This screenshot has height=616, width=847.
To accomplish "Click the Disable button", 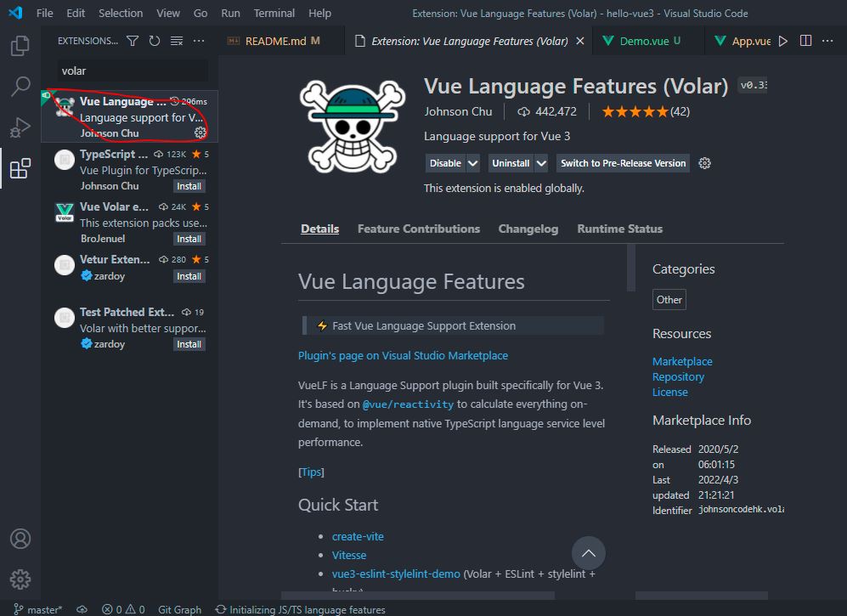I will [x=445, y=163].
